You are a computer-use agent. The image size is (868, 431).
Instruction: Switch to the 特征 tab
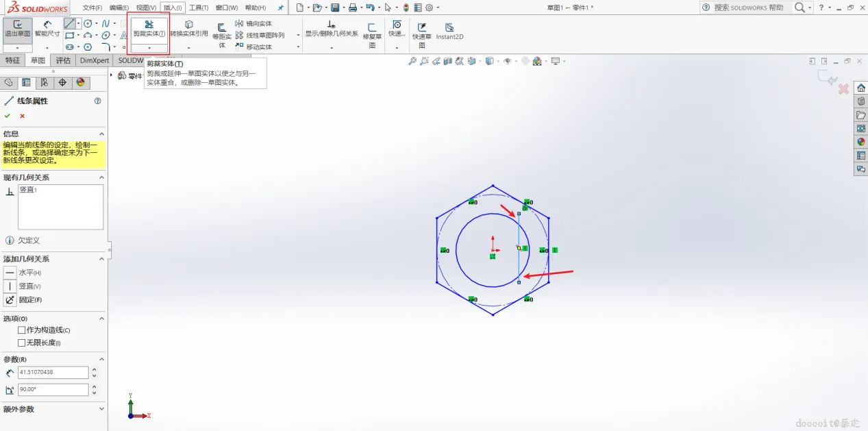click(12, 60)
